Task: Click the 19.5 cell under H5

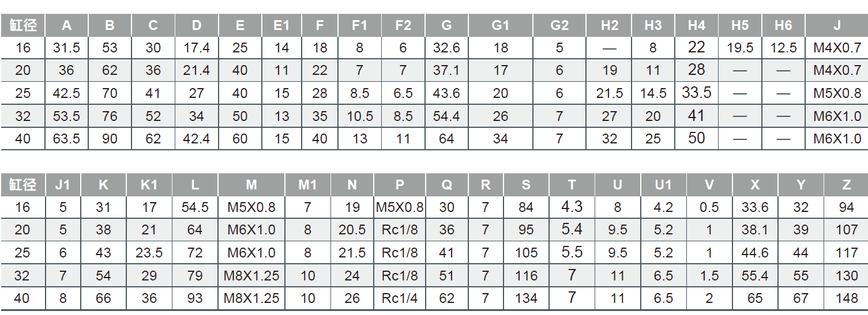Action: [x=740, y=48]
